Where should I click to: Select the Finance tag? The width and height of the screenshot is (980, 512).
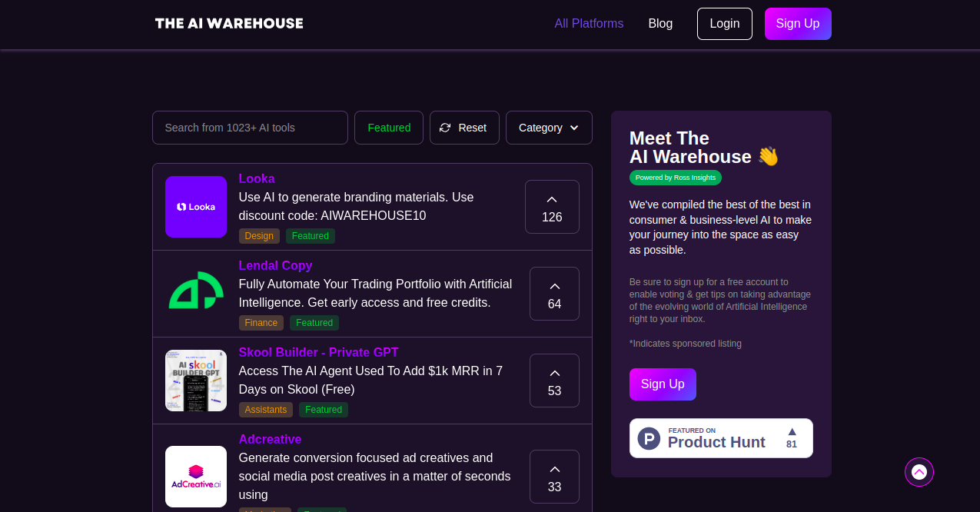pyautogui.click(x=261, y=323)
